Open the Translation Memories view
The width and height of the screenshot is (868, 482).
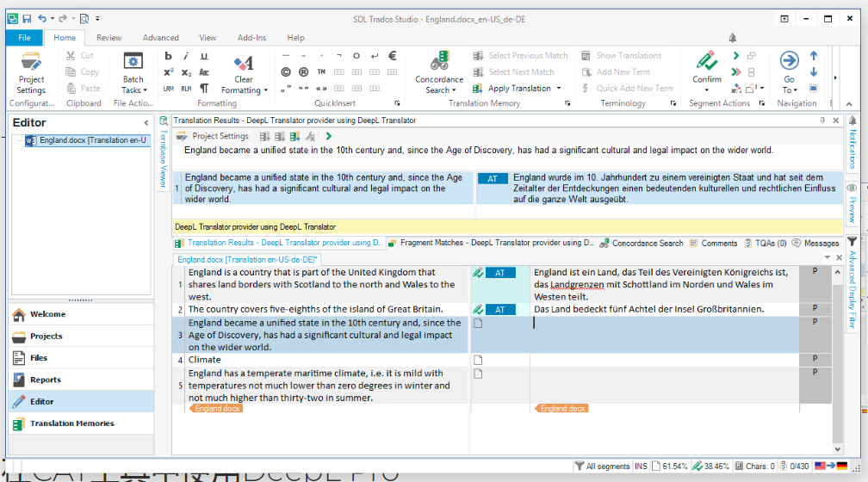click(x=81, y=423)
